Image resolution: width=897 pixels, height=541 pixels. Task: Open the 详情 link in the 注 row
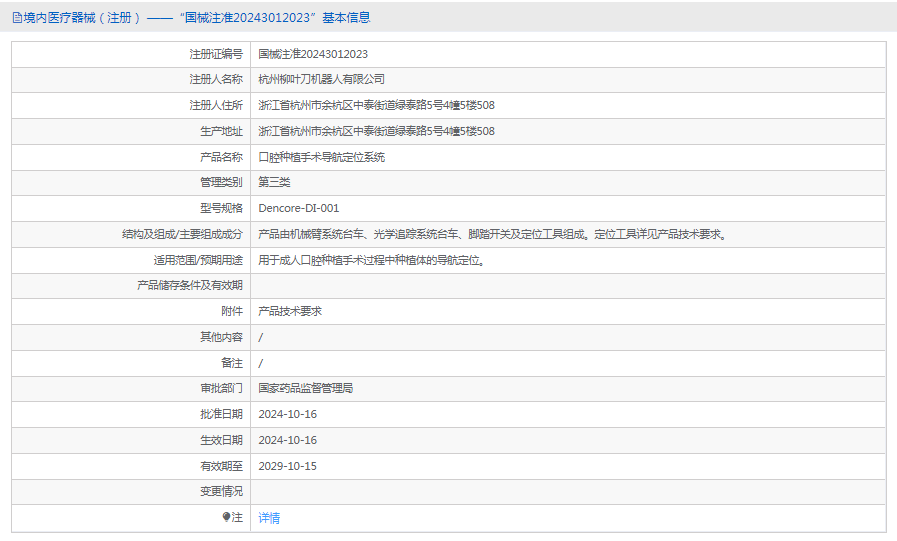[x=269, y=518]
